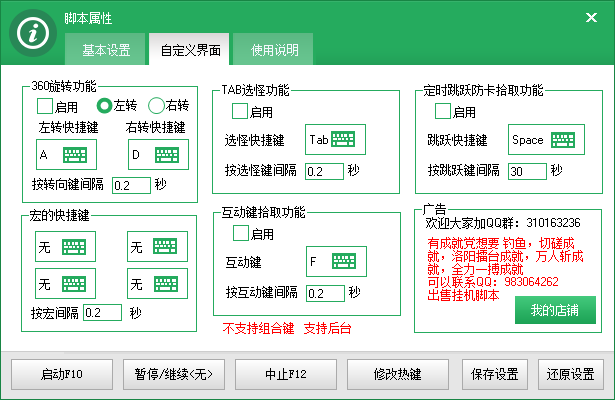Click keyboard icon of top-right 宏 hotkey
The width and height of the screenshot is (615, 400).
coord(165,247)
